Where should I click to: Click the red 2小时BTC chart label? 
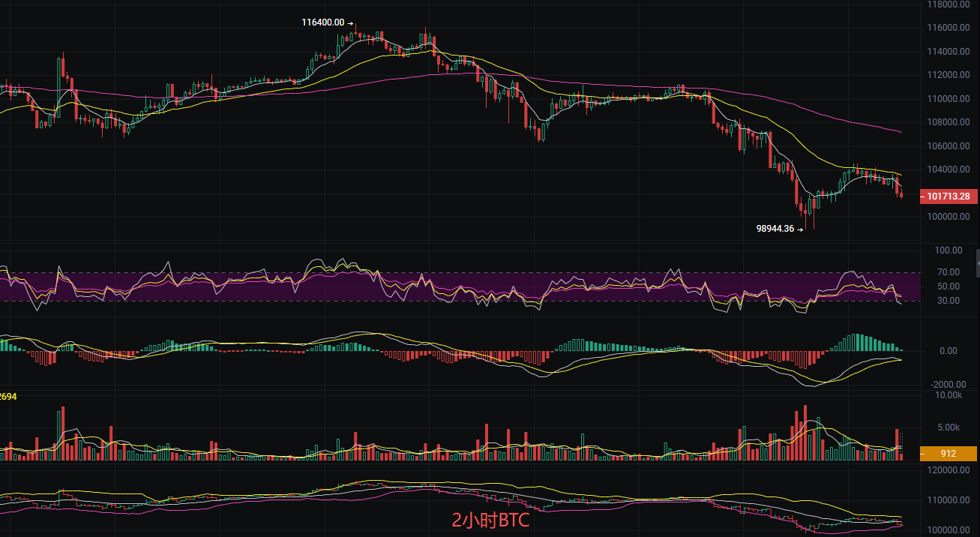[x=490, y=520]
